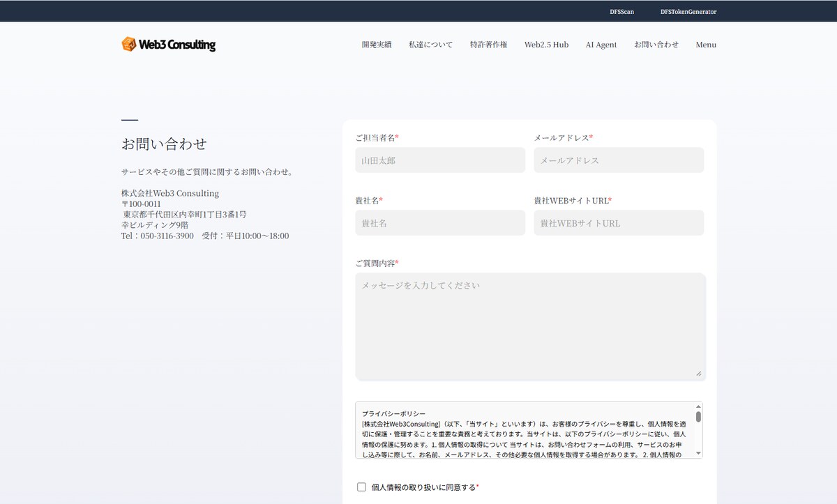Open the DFSScan link in top bar
Image resolution: width=837 pixels, height=504 pixels.
[621, 12]
